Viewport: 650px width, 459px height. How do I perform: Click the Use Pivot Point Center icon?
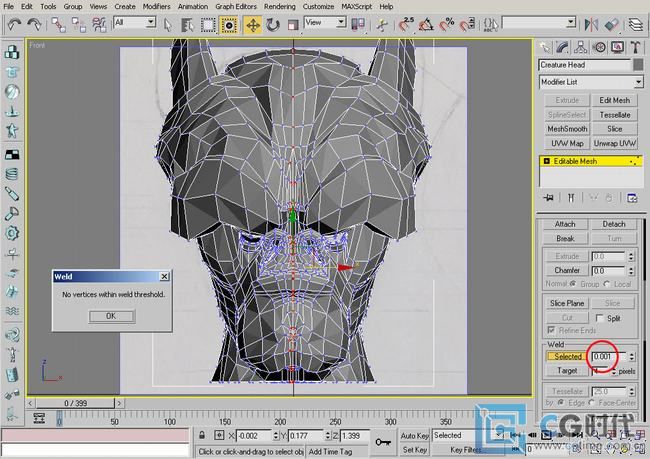[x=357, y=24]
